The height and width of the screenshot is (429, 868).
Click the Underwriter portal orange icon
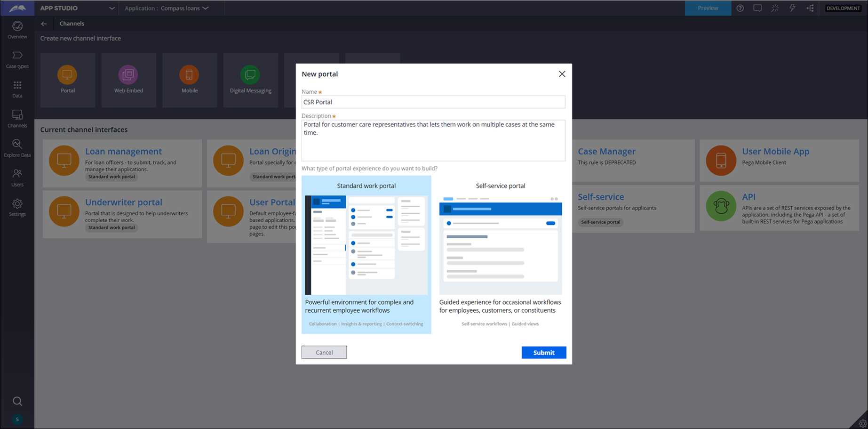[x=64, y=211]
